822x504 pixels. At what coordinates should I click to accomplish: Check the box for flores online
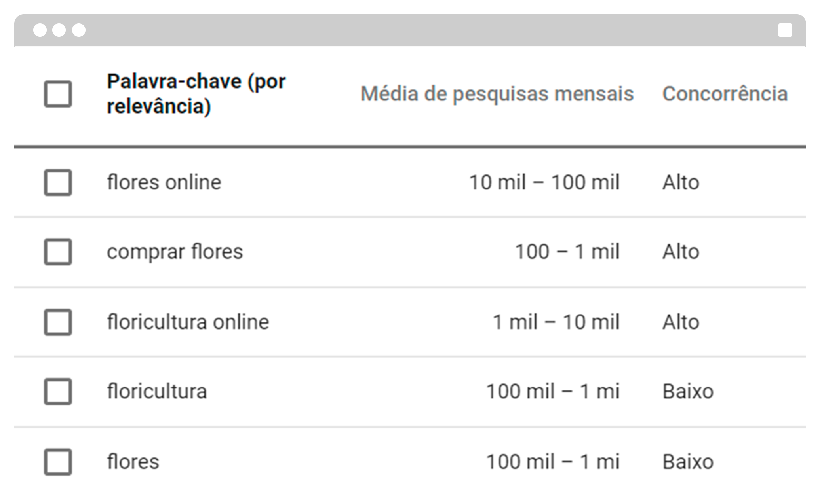click(58, 183)
